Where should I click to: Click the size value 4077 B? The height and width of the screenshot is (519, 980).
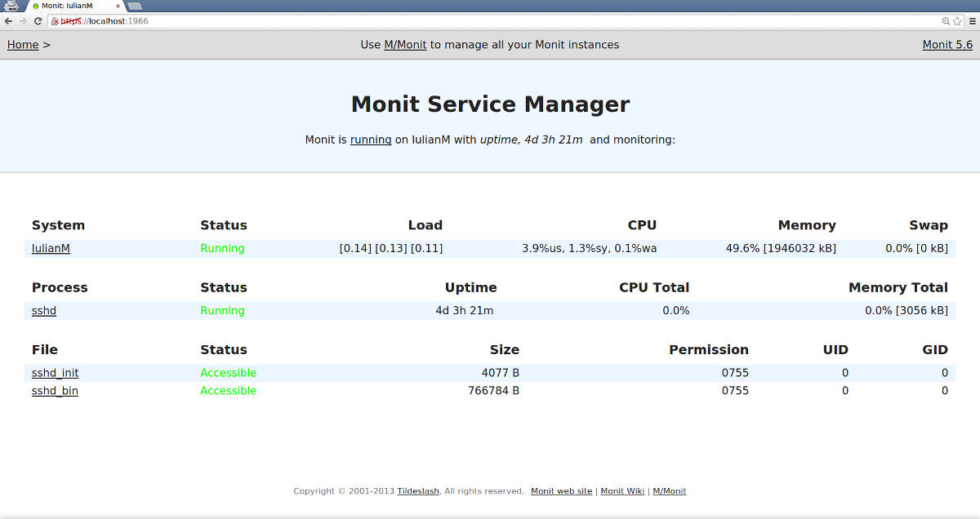501,373
